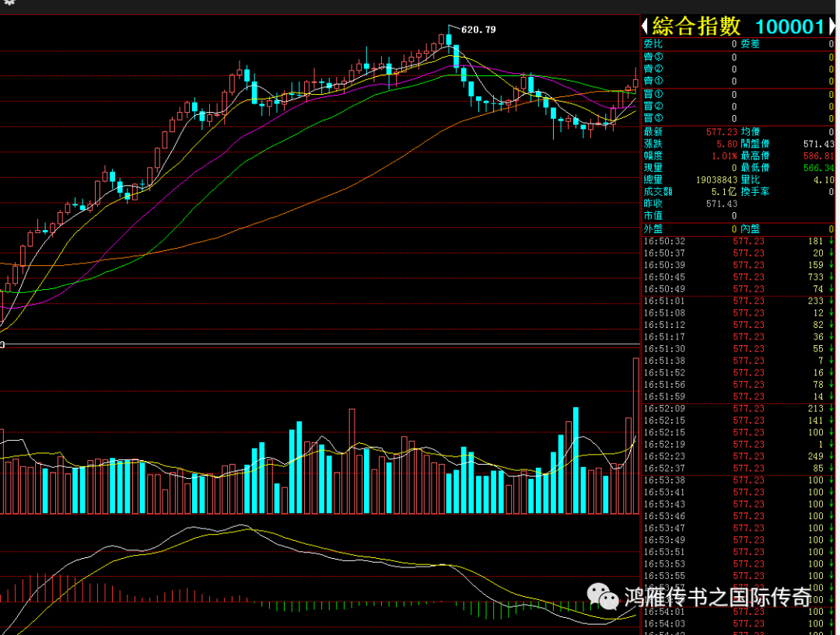
Task: Select the 16:54:01 tick row
Action: point(738,612)
